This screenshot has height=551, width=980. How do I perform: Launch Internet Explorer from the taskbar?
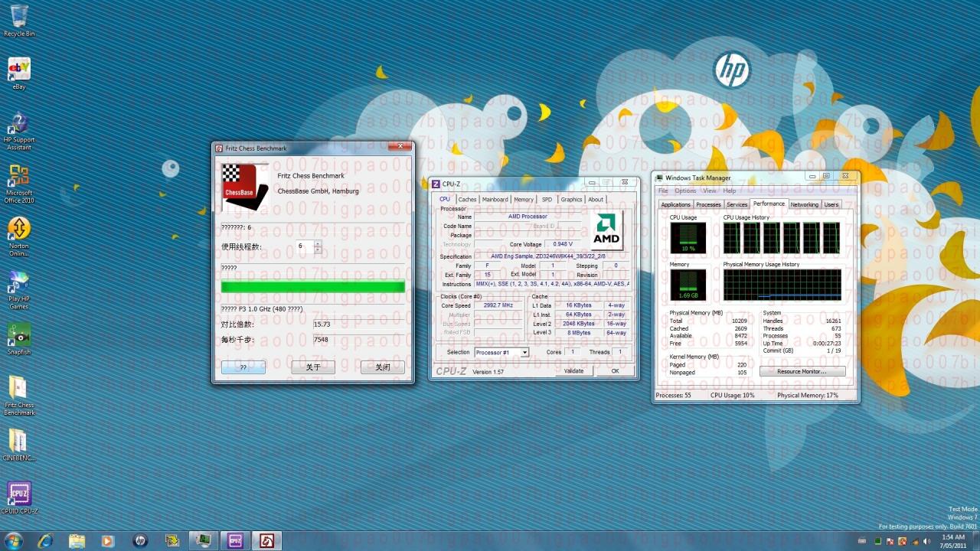[45, 541]
